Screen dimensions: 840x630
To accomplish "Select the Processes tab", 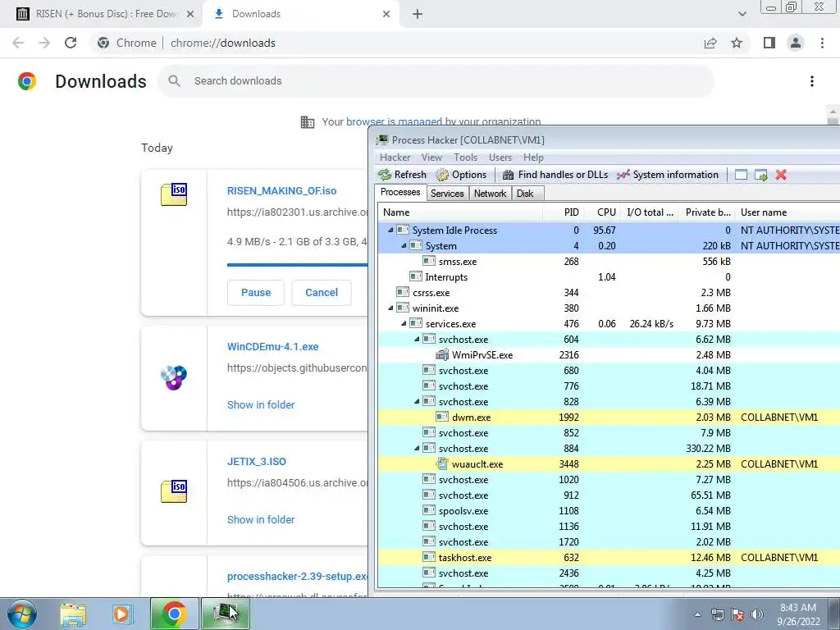I will 400,192.
